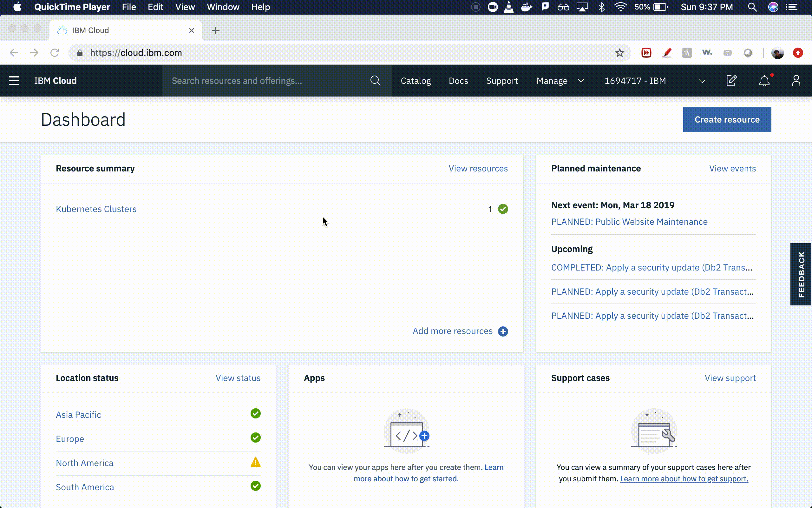Open the FEEDBACK side tab

click(801, 274)
